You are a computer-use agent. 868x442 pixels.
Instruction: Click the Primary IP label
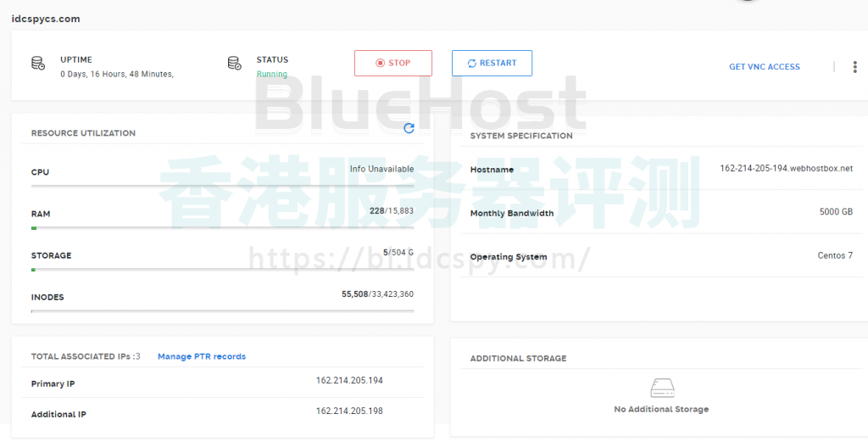click(x=53, y=383)
